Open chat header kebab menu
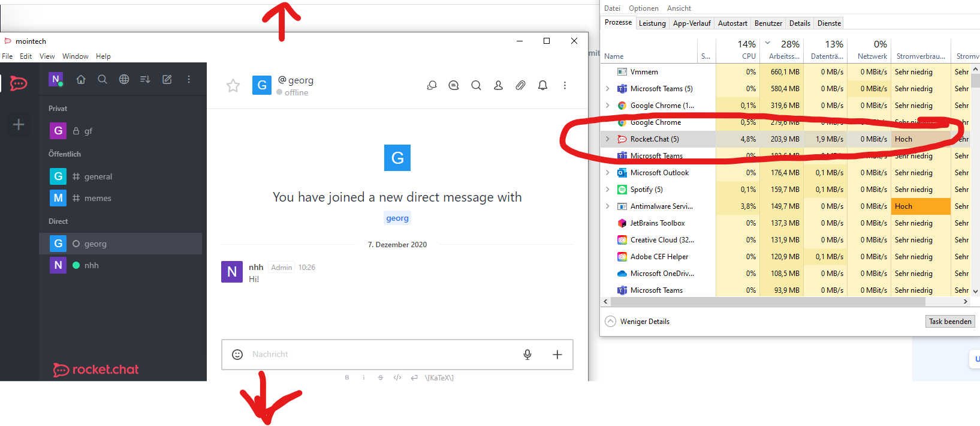Viewport: 980px width, 426px height. coord(565,85)
